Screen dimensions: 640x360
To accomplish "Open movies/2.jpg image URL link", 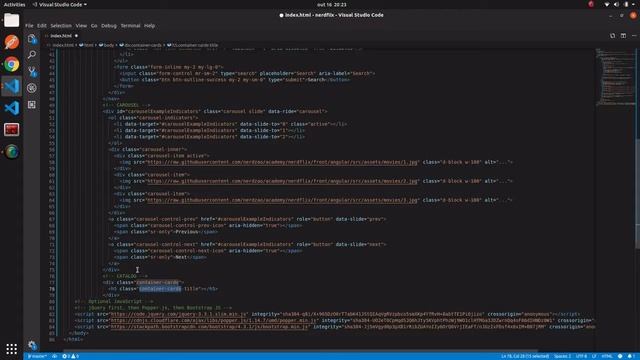I will pyautogui.click(x=282, y=181).
